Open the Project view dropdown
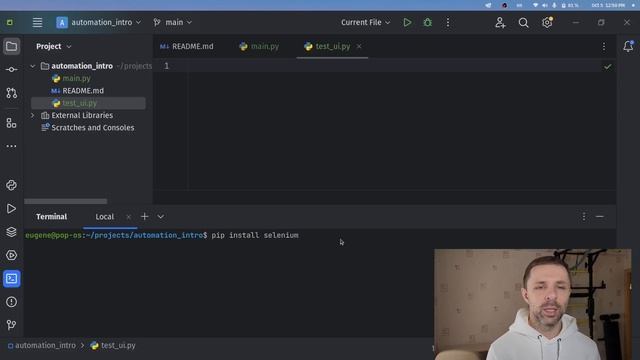 (x=53, y=47)
